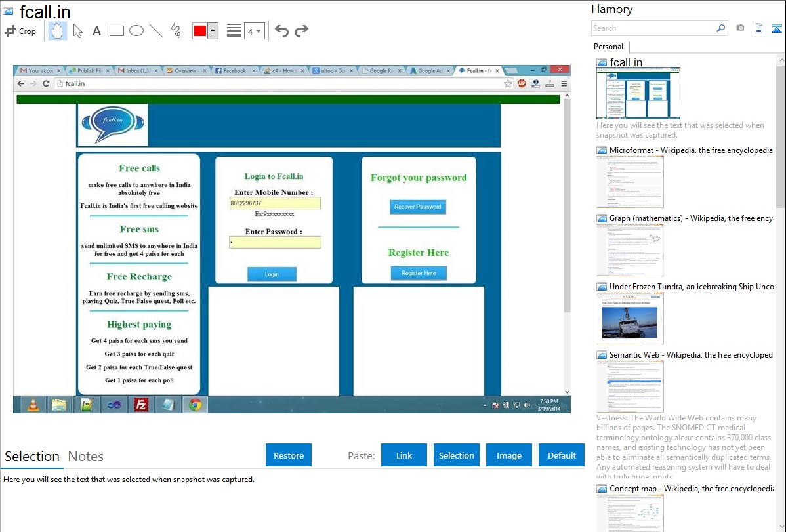Click the red color swatch
The image size is (786, 532).
pyautogui.click(x=200, y=31)
